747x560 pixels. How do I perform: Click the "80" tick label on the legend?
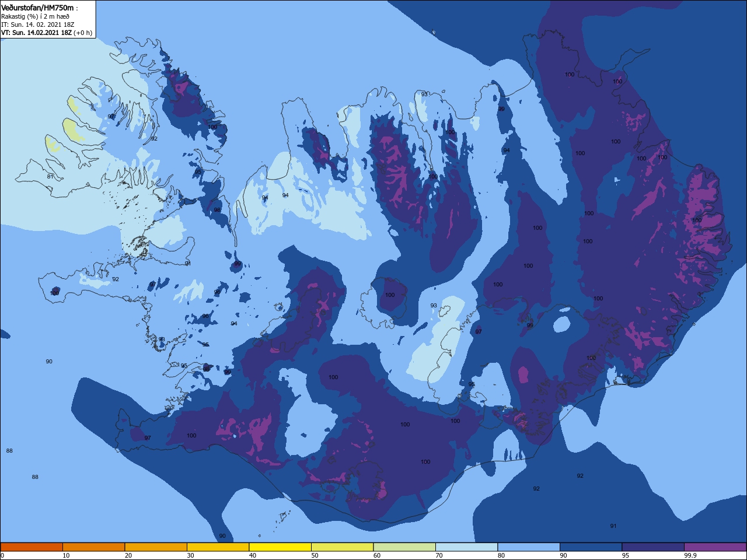(501, 555)
